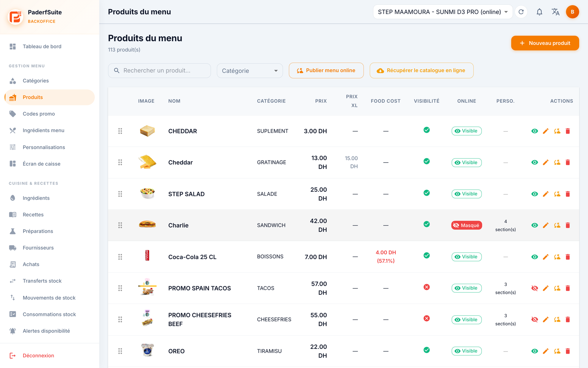Open Personnalisations page

pyautogui.click(x=50, y=147)
